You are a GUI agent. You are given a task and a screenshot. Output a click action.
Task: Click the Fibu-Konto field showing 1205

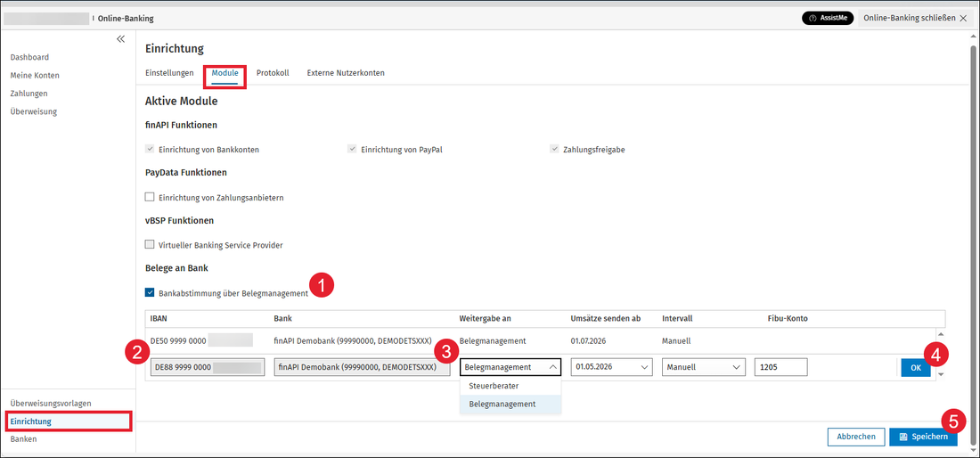780,367
